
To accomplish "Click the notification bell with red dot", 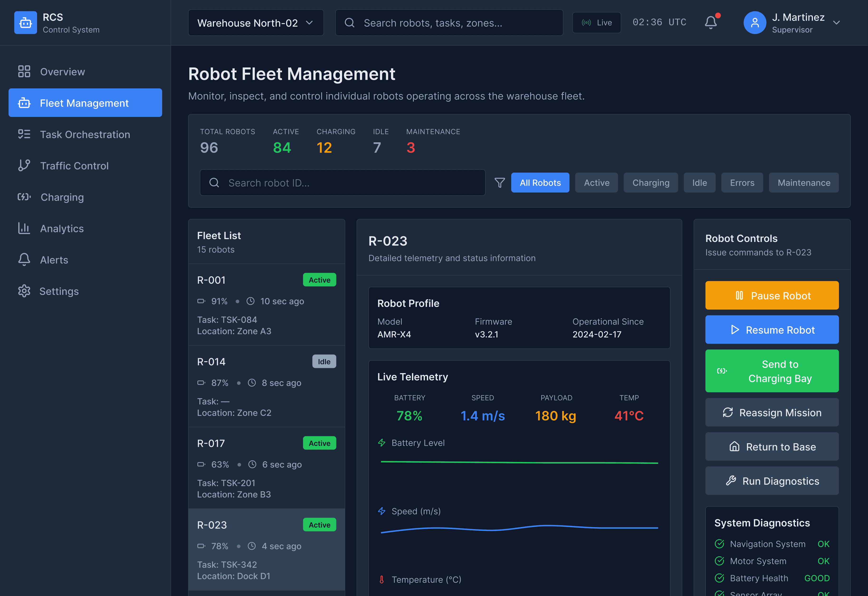I will (711, 22).
